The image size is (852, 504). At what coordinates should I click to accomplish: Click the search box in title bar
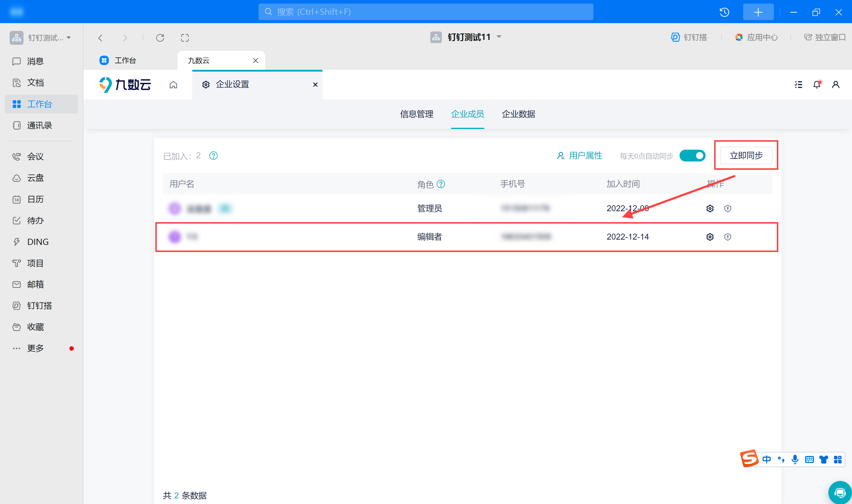(x=426, y=12)
